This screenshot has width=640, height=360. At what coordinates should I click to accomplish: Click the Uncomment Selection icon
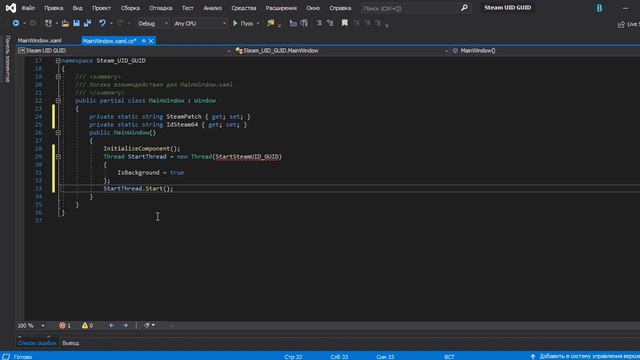click(330, 23)
